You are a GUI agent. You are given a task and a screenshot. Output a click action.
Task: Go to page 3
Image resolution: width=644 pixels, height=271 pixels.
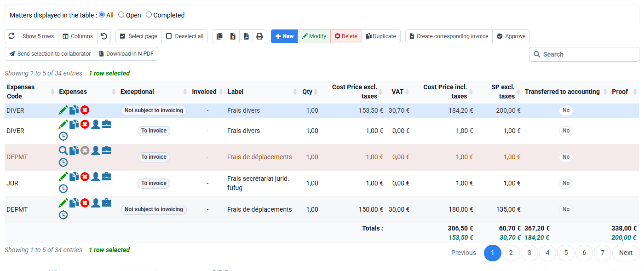tap(529, 253)
